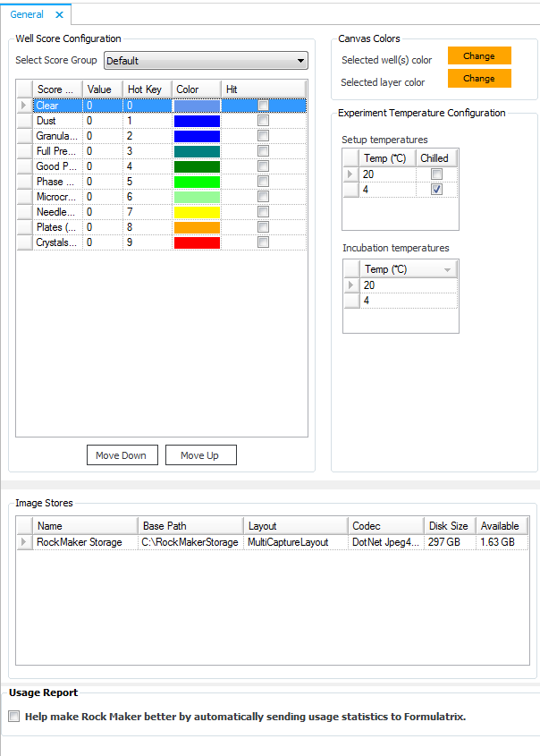
Task: Click the yellow Needle color swatch
Action: [x=197, y=212]
